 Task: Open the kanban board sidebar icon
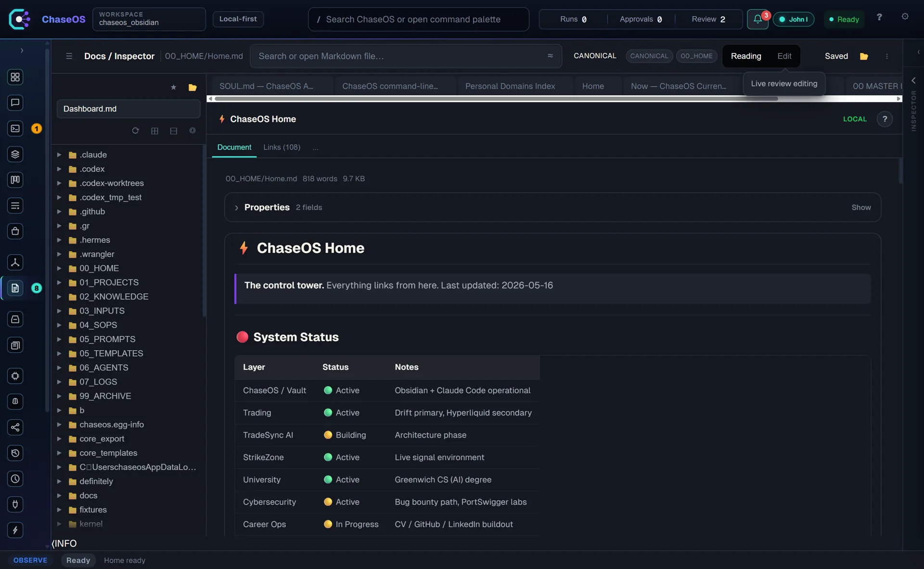[x=15, y=180]
